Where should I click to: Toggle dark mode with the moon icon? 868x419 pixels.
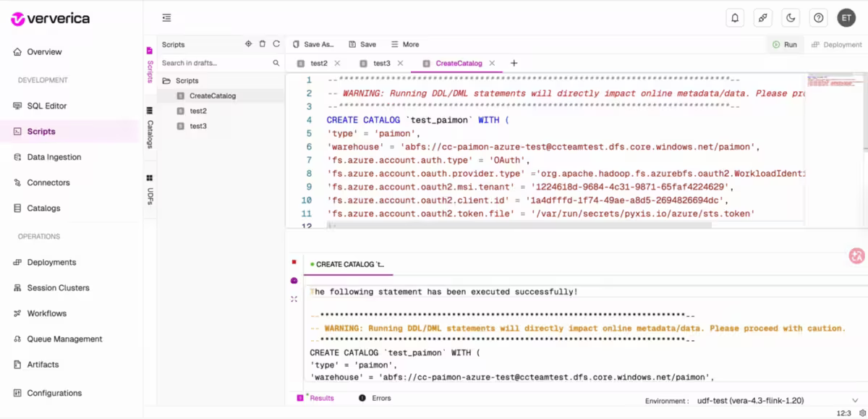pyautogui.click(x=791, y=18)
